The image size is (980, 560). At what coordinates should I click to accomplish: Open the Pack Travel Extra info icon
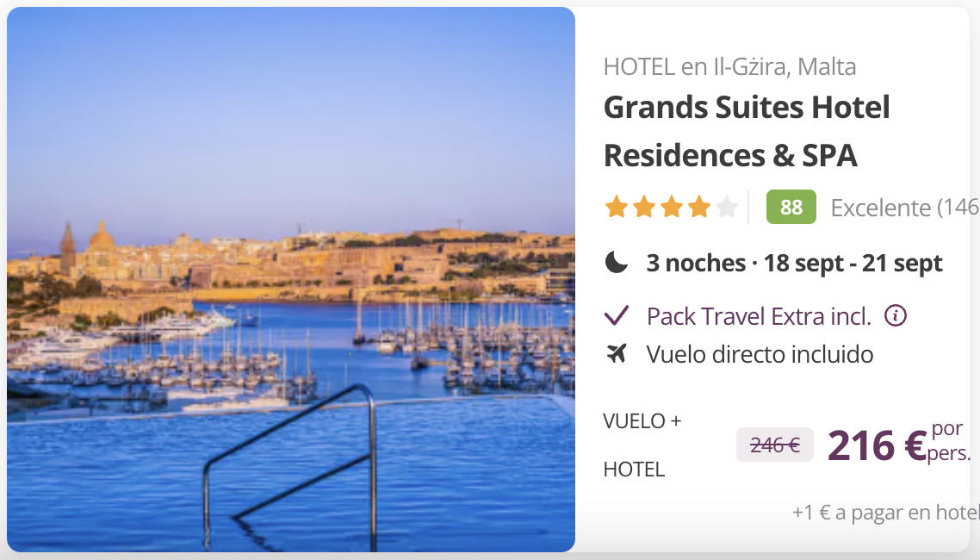895,315
